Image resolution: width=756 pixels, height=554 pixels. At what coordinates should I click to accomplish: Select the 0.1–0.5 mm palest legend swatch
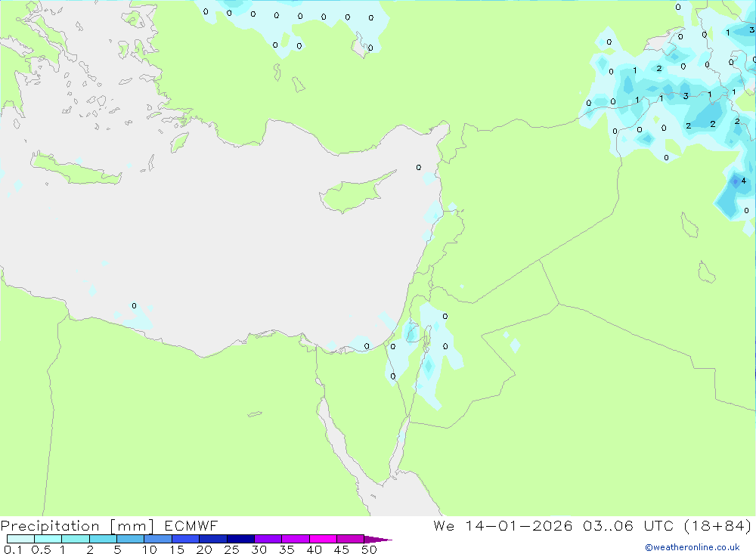tap(20, 539)
